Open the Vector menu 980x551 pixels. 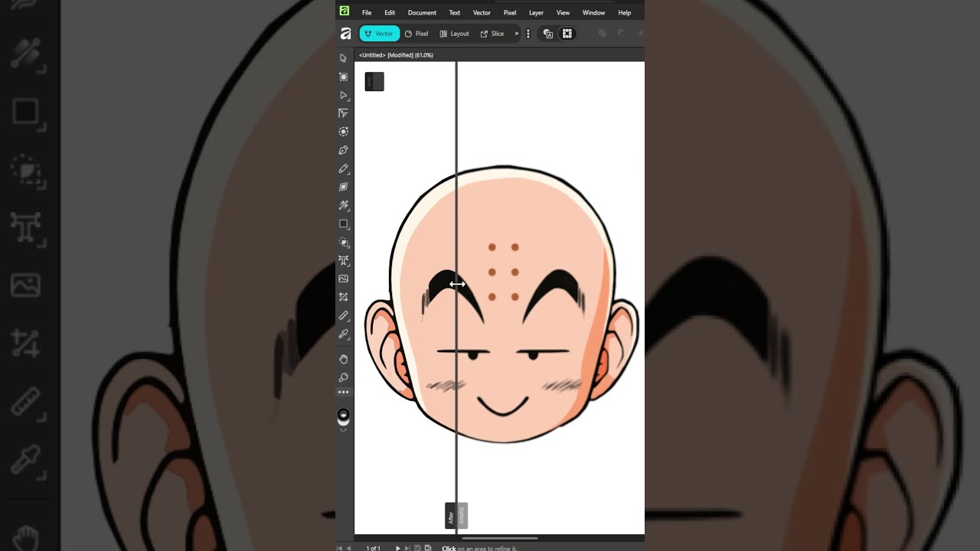pyautogui.click(x=482, y=13)
